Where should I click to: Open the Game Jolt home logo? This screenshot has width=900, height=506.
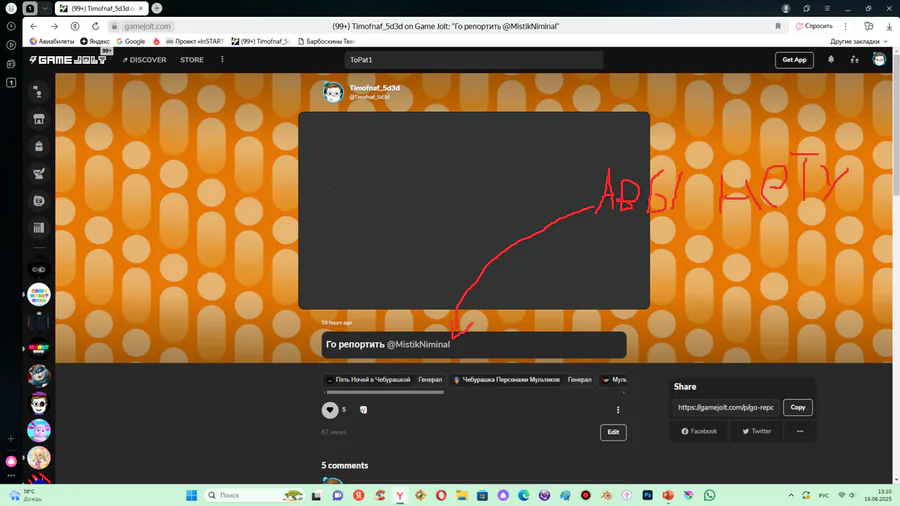(x=68, y=60)
